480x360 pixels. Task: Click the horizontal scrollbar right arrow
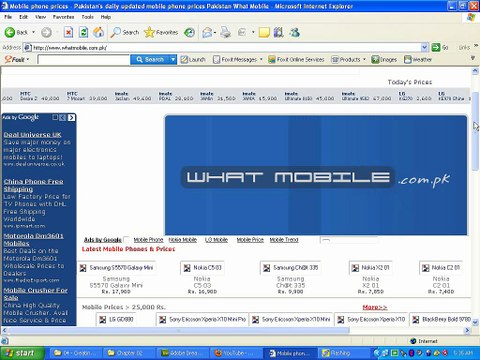pos(467,330)
